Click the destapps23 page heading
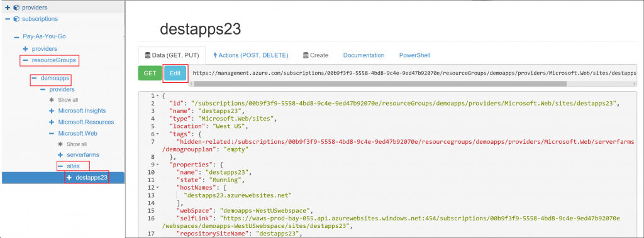The width and height of the screenshot is (644, 238). [x=200, y=29]
